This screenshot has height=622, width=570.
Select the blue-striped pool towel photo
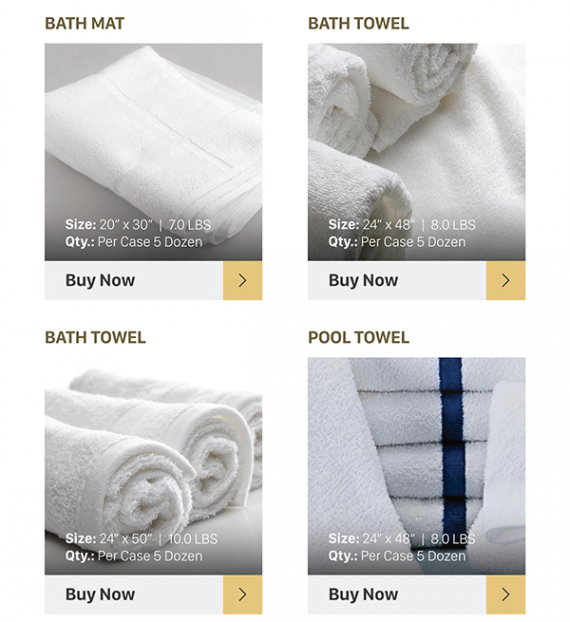tap(416, 466)
